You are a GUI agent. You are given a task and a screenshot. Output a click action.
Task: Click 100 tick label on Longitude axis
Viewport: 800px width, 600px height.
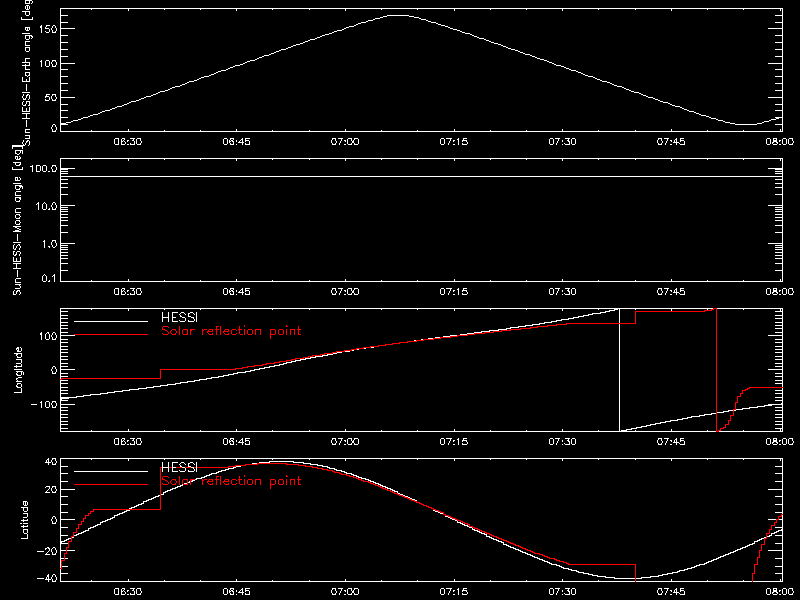click(x=48, y=336)
